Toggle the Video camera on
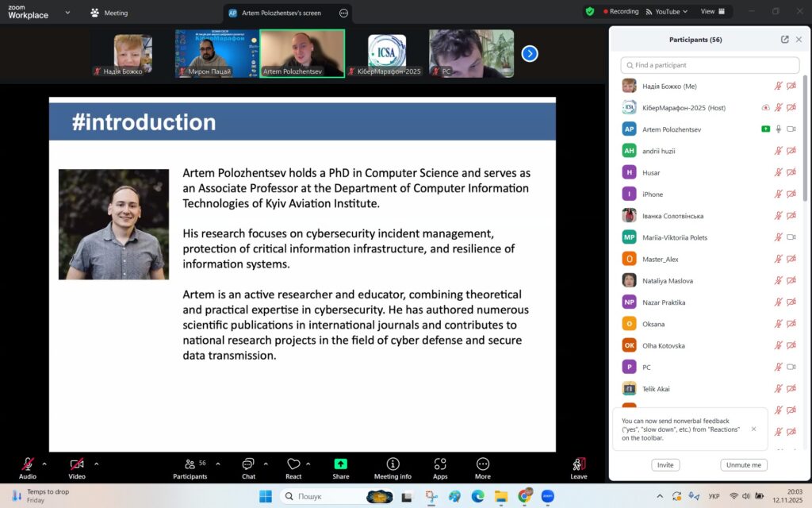 point(76,464)
